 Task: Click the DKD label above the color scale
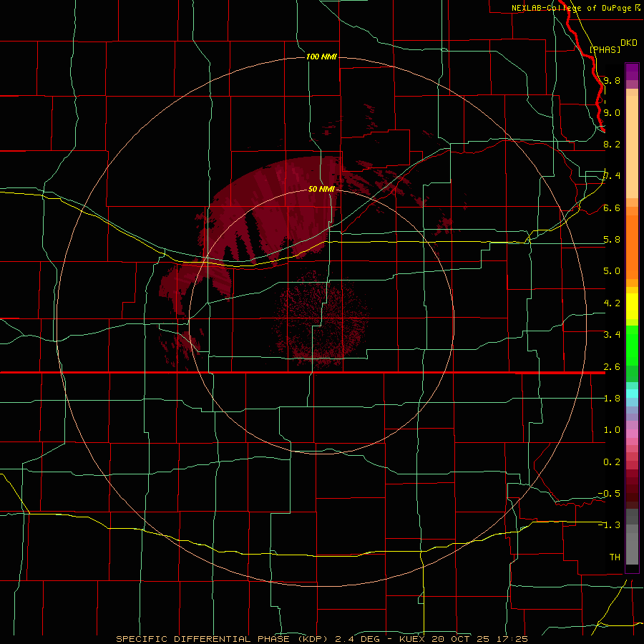[x=629, y=43]
